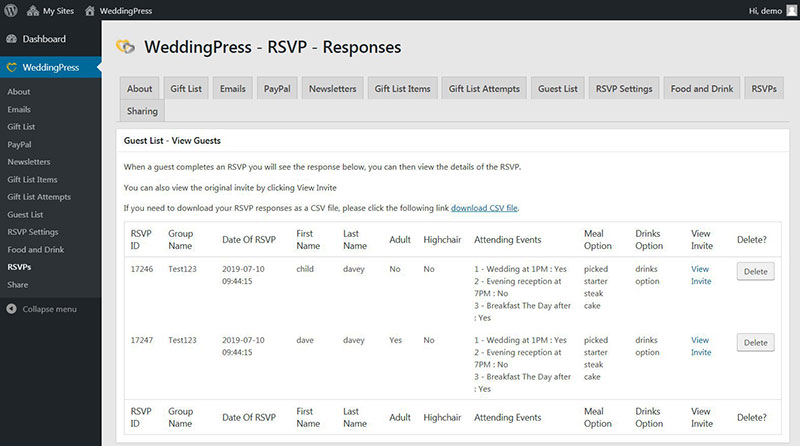View Invite for RSVP 17247
This screenshot has width=800, height=446.
tap(701, 346)
